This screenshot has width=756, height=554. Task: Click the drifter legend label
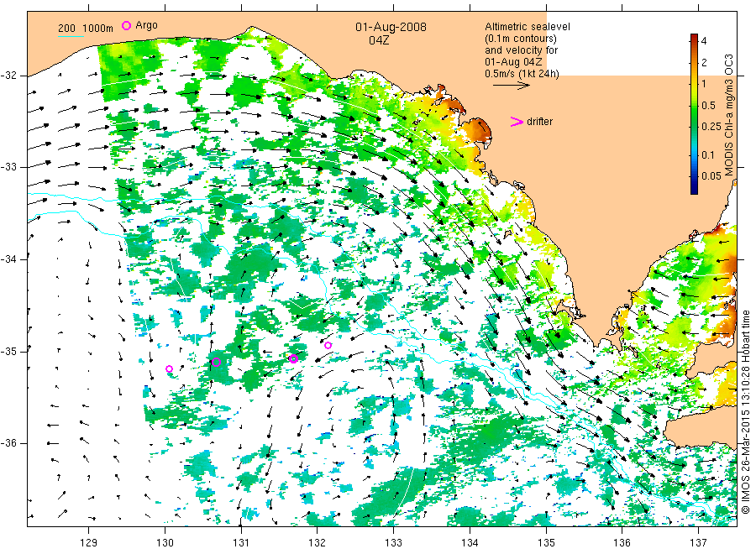(x=539, y=122)
